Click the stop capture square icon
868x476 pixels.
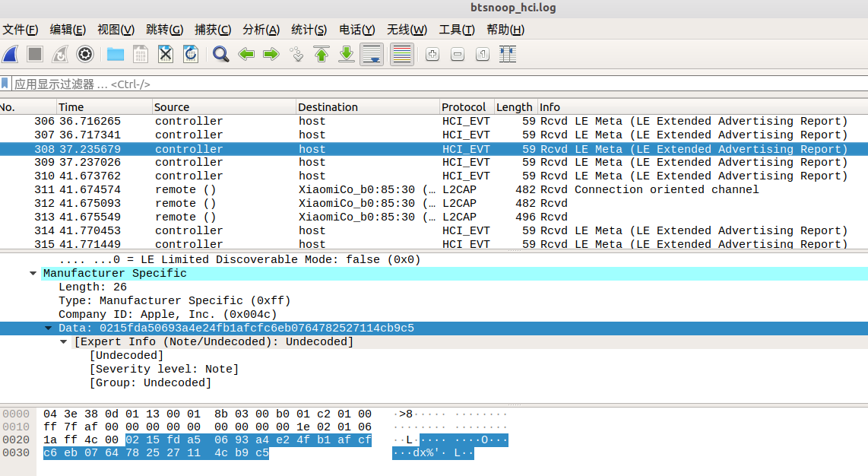coord(35,54)
